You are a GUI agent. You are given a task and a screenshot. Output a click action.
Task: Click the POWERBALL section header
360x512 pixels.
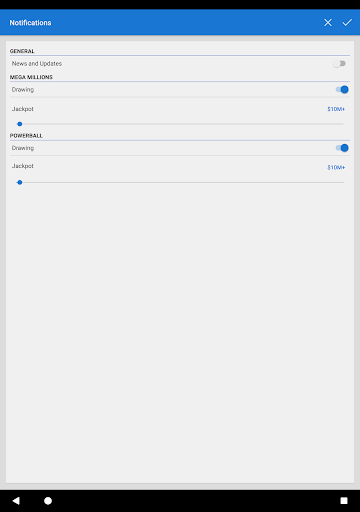(x=26, y=136)
